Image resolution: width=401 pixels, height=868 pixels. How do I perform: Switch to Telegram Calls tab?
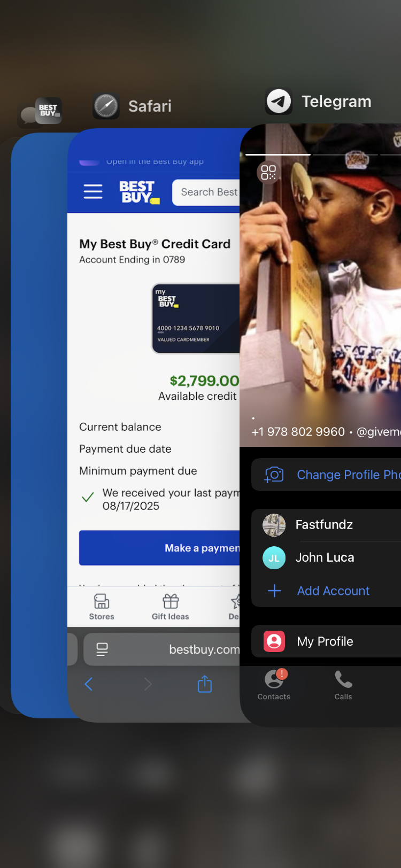[x=343, y=685]
